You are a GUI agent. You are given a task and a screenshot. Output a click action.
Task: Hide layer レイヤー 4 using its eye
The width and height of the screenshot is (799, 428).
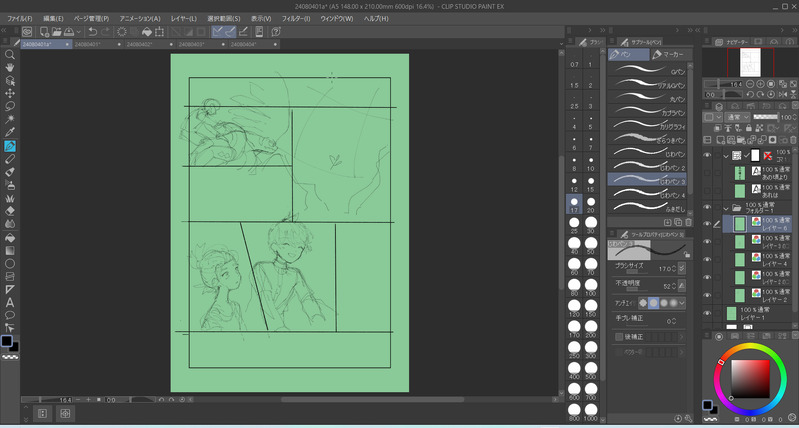tap(707, 259)
